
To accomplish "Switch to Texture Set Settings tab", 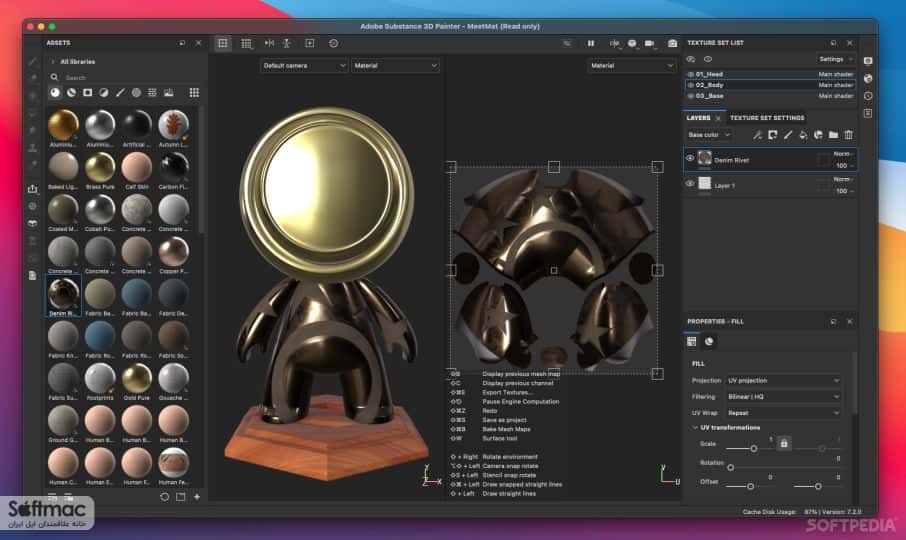I will click(767, 118).
